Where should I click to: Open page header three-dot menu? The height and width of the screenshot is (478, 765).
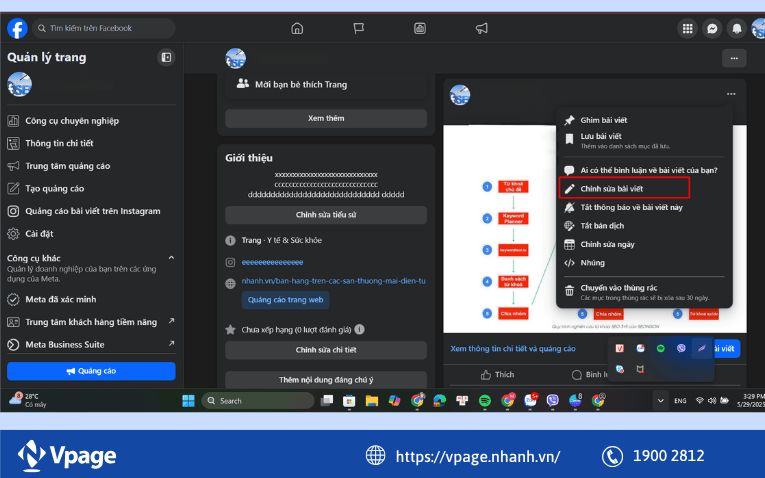coord(734,59)
